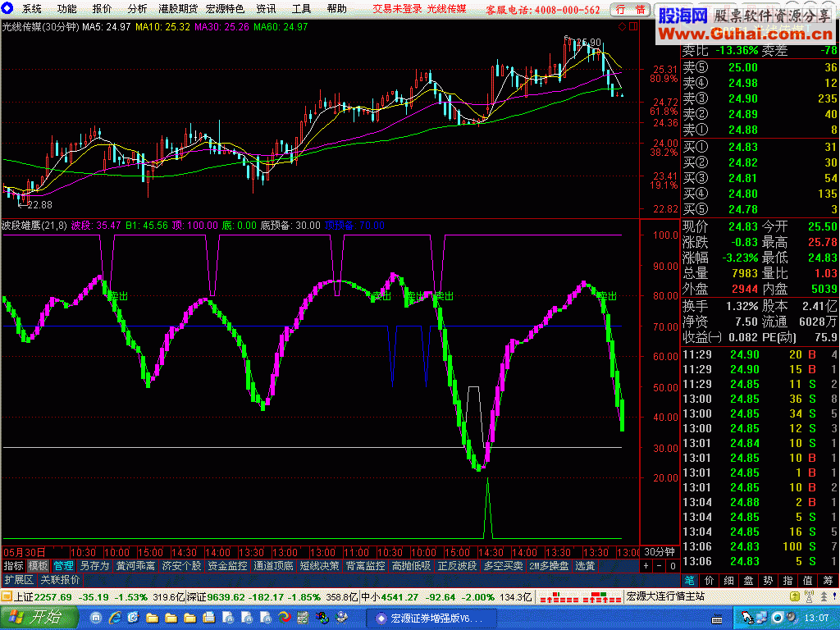Open the 系统 menu
Screen dimensions: 840x630
point(32,9)
